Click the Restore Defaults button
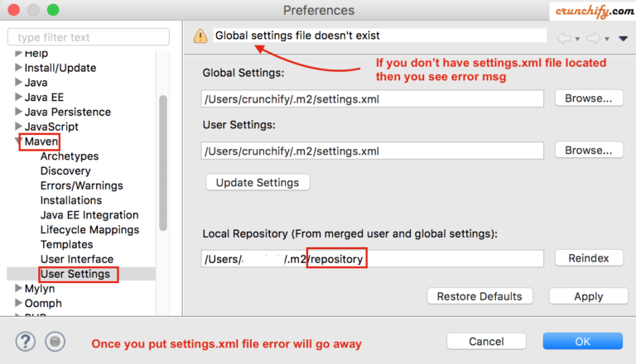Viewport: 636px width, 364px height. (x=479, y=296)
